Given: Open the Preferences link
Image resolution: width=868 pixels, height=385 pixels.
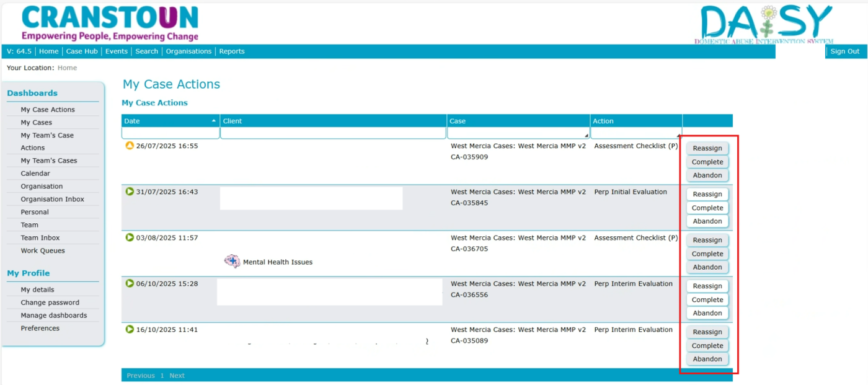Looking at the screenshot, I should (40, 329).
